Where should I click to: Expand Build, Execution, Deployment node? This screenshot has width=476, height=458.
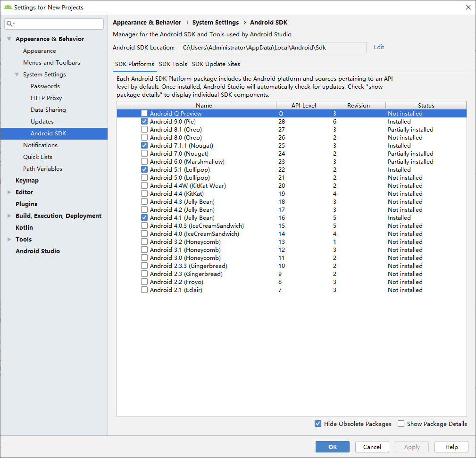[x=9, y=216]
